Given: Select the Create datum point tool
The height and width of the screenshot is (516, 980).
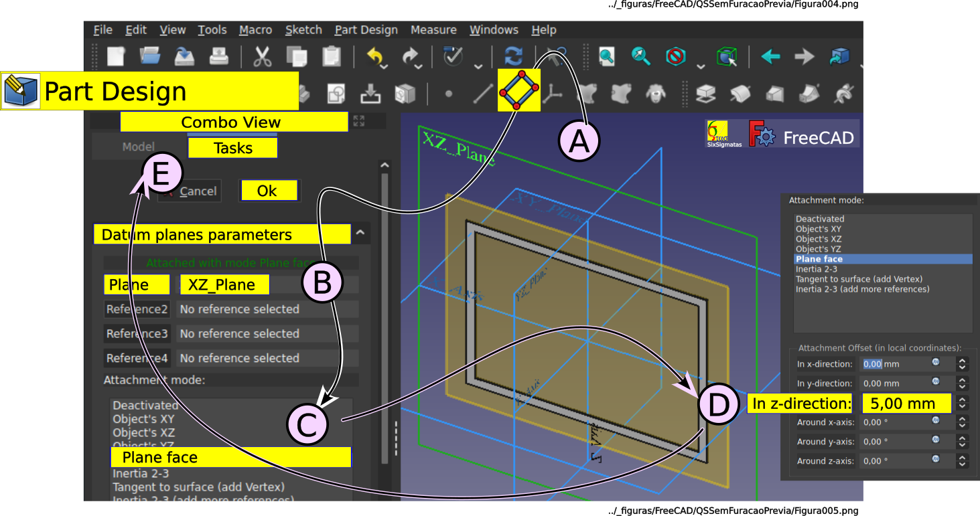Looking at the screenshot, I should tap(448, 94).
